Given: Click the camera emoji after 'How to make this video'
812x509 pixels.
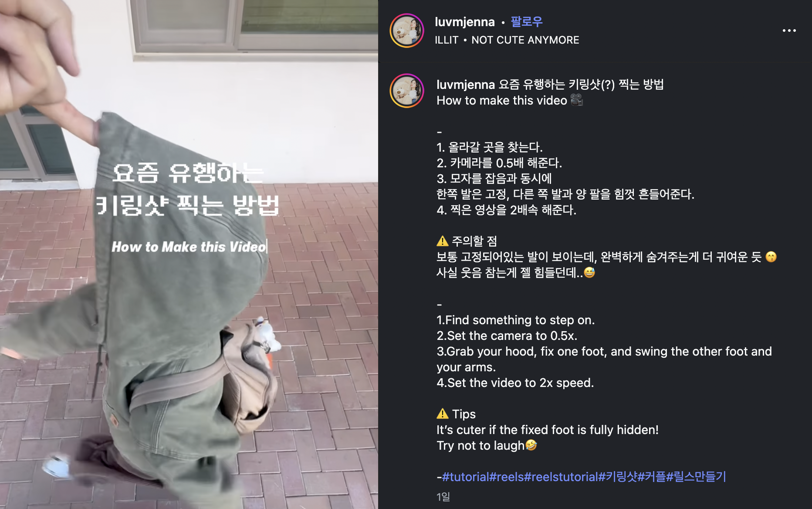Looking at the screenshot, I should pyautogui.click(x=576, y=100).
